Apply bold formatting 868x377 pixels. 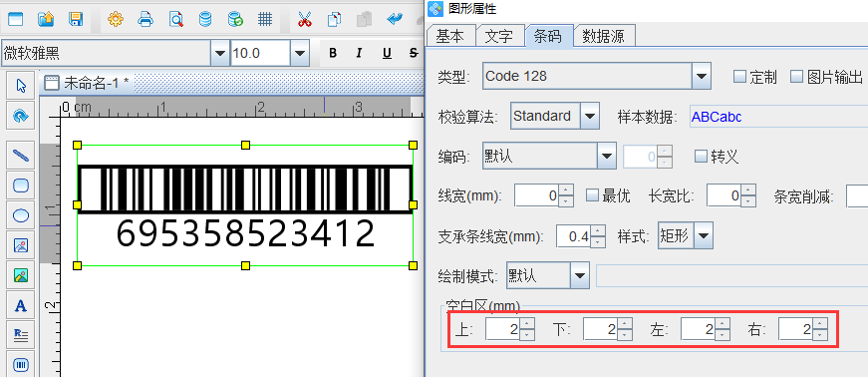coord(333,53)
